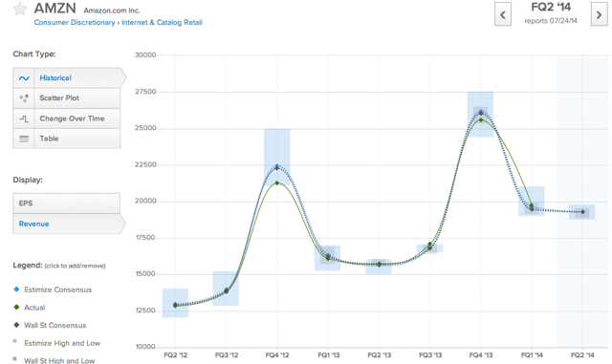The height and width of the screenshot is (364, 612).
Task: Star AMZN as a favorite
Action: pyautogui.click(x=20, y=9)
